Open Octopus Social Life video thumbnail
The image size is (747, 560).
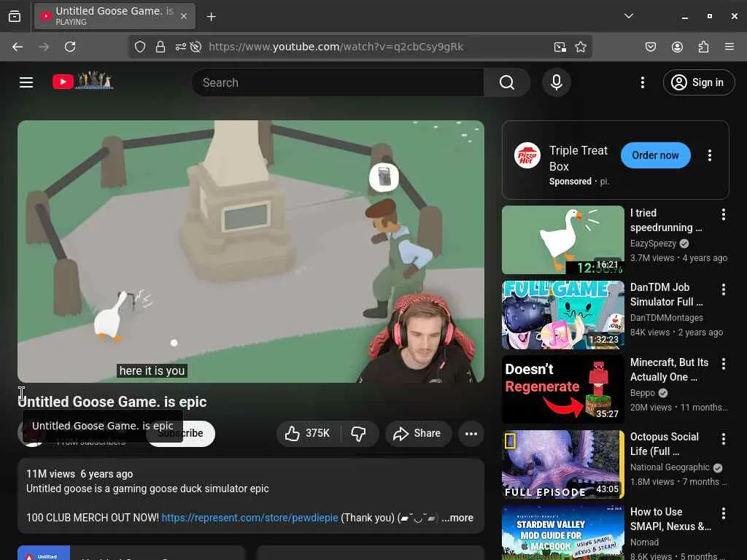click(562, 464)
